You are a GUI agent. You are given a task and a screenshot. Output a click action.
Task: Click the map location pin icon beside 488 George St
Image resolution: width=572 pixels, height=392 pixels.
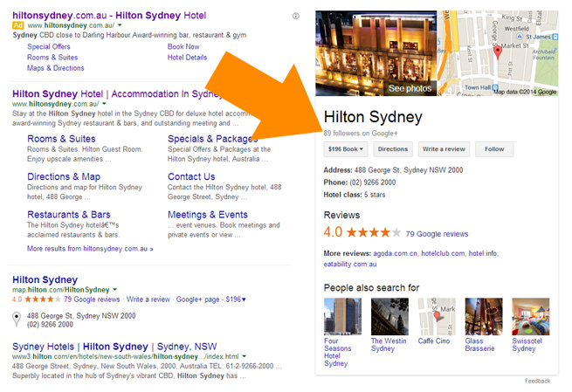[17, 320]
